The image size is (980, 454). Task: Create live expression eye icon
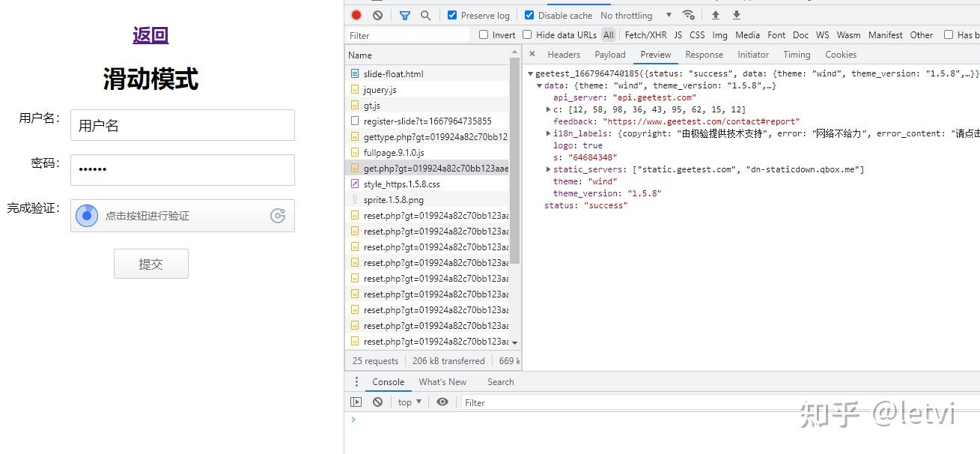tap(442, 402)
